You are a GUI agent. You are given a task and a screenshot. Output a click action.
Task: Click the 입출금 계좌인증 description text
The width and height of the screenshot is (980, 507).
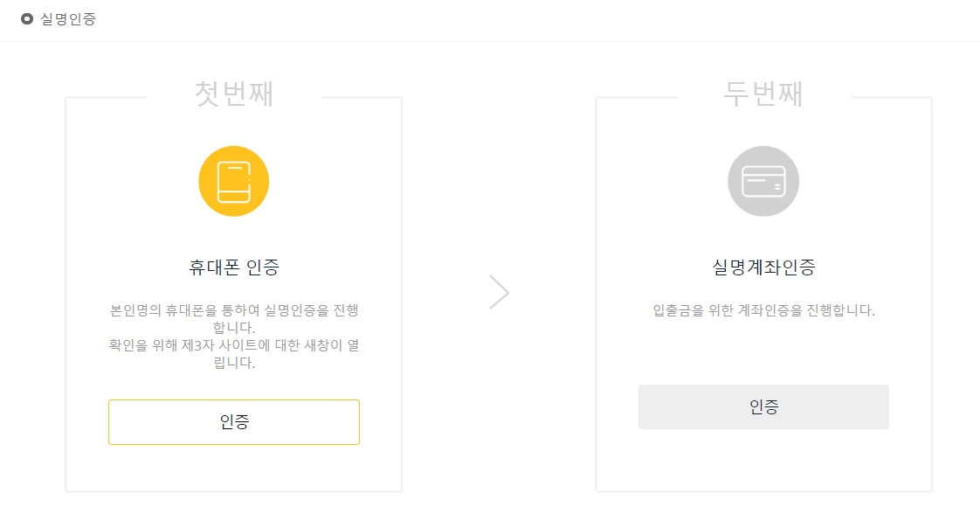pyautogui.click(x=763, y=310)
